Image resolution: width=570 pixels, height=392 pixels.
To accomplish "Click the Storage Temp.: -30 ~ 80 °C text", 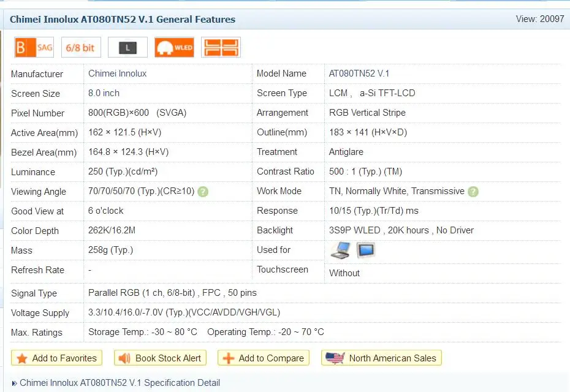I will 142,332.
